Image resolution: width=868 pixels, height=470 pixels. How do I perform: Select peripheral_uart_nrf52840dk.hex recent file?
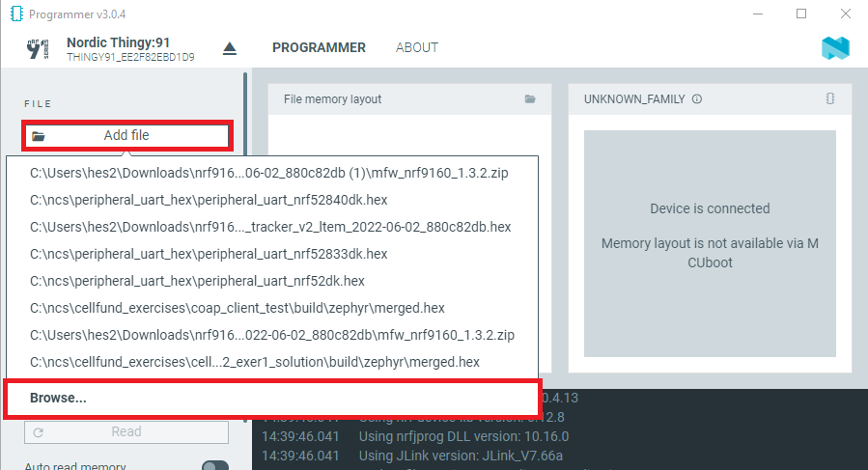click(272, 200)
